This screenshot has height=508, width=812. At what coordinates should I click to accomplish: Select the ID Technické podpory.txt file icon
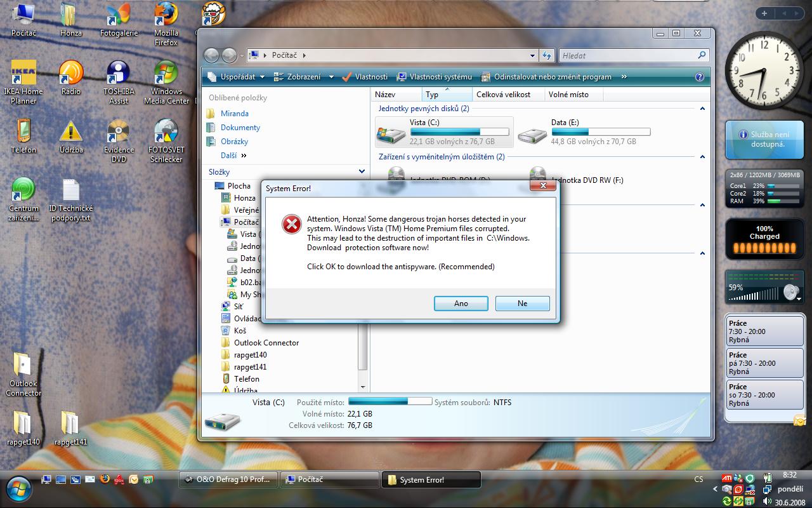(70, 199)
